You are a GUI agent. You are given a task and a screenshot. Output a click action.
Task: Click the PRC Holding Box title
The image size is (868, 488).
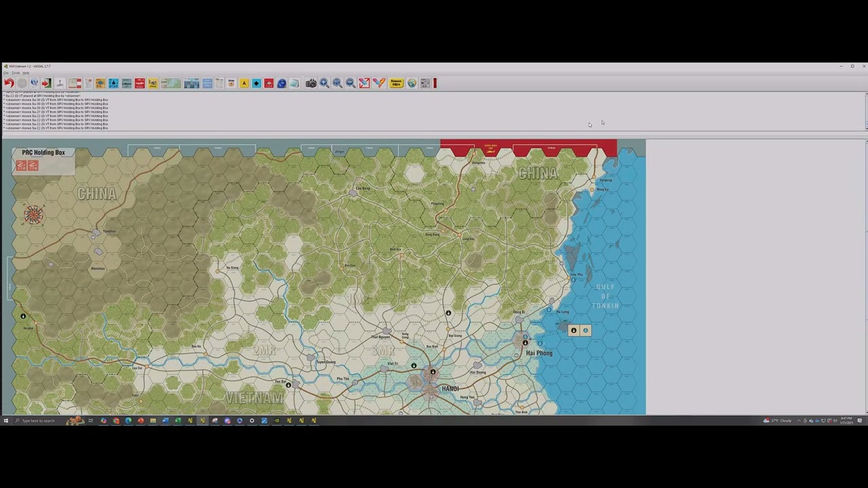point(43,152)
